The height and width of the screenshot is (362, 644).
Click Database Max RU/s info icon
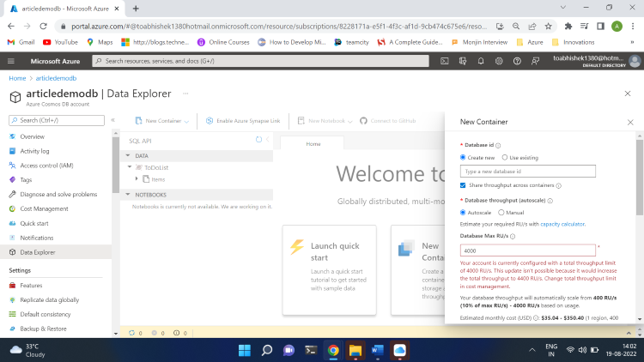pyautogui.click(x=513, y=236)
